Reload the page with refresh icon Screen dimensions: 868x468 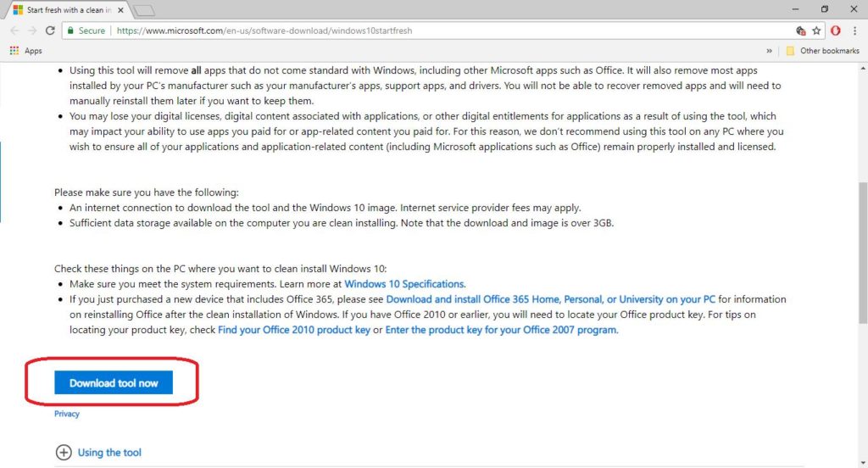(x=50, y=31)
